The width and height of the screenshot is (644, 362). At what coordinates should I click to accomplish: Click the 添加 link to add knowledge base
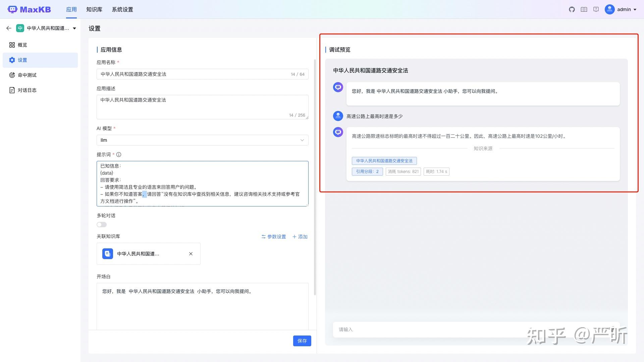tap(300, 237)
